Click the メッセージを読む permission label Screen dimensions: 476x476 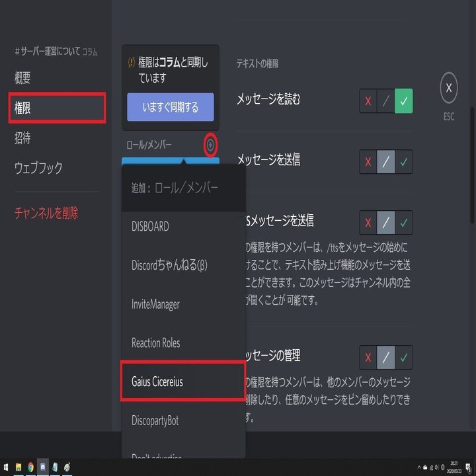tap(268, 99)
